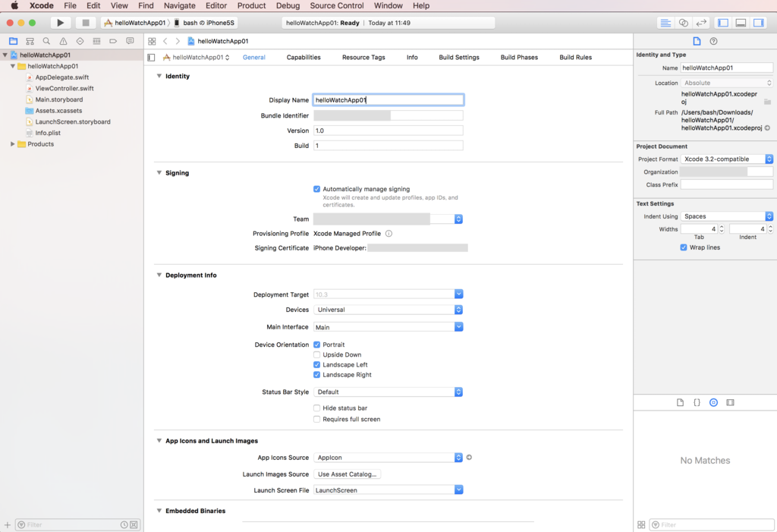Show the Issue navigator warning icon
This screenshot has height=532, width=777.
tap(63, 41)
